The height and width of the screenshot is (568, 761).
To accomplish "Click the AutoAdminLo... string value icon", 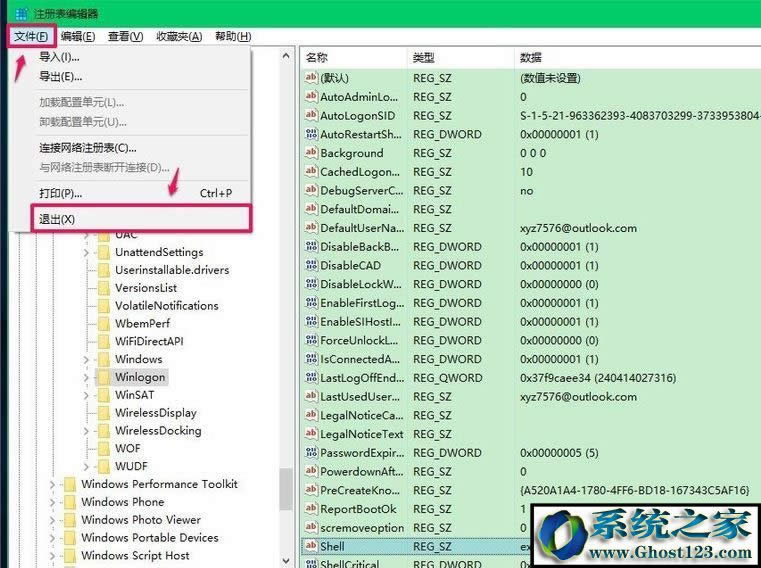I will click(x=311, y=96).
